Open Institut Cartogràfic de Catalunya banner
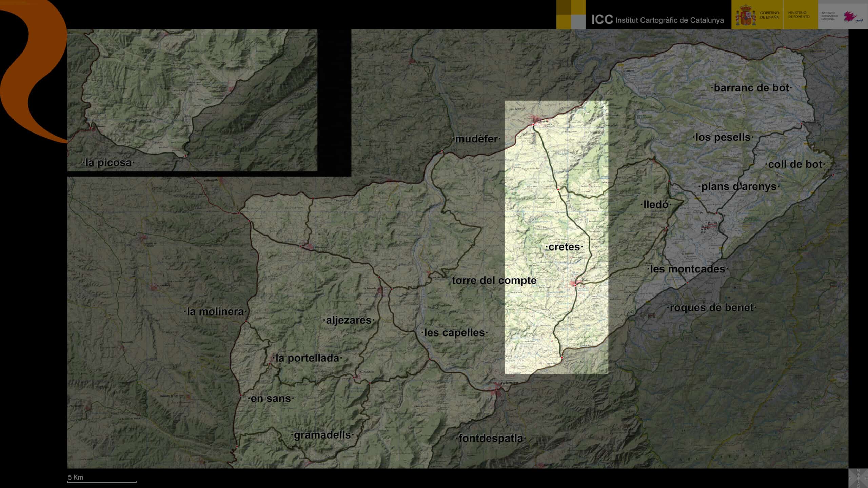This screenshot has width=868, height=488. tap(658, 20)
